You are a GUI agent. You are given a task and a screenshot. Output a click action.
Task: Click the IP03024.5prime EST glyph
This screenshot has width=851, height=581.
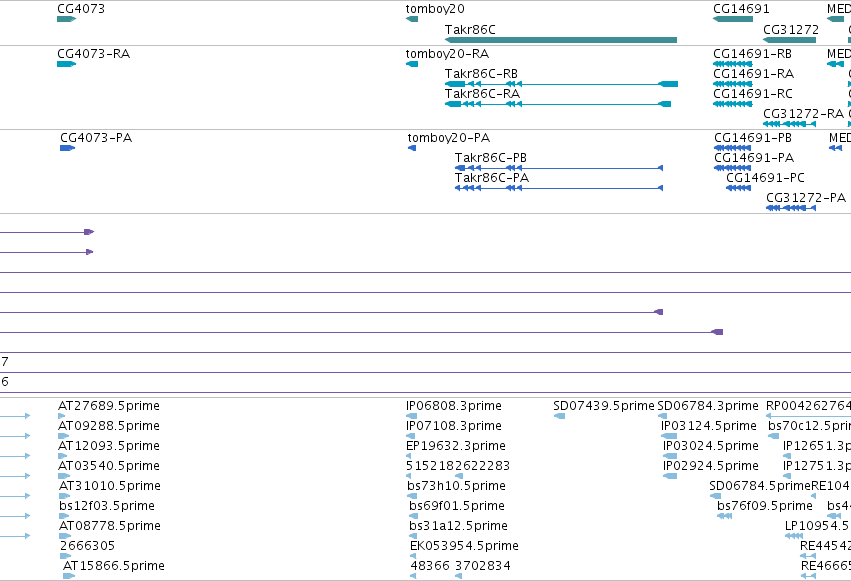click(x=670, y=456)
